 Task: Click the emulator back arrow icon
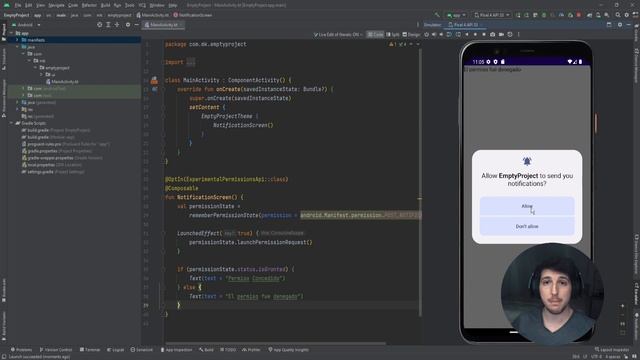coord(467,35)
